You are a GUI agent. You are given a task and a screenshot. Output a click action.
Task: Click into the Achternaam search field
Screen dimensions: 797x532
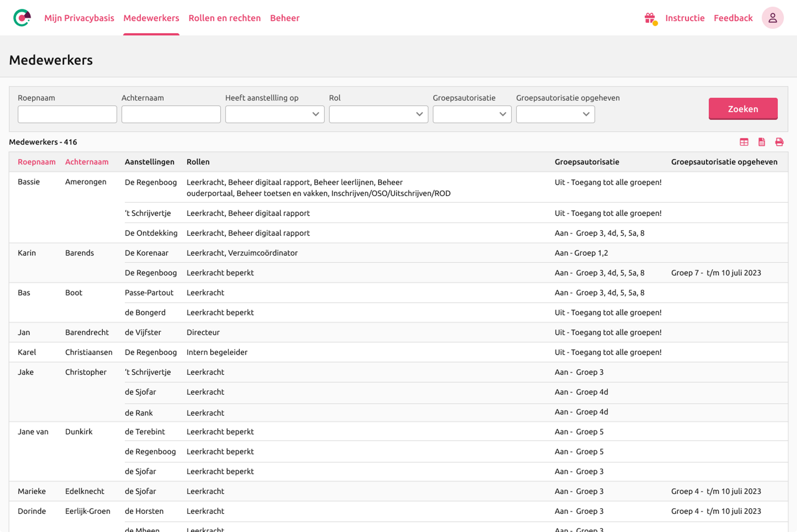point(171,114)
